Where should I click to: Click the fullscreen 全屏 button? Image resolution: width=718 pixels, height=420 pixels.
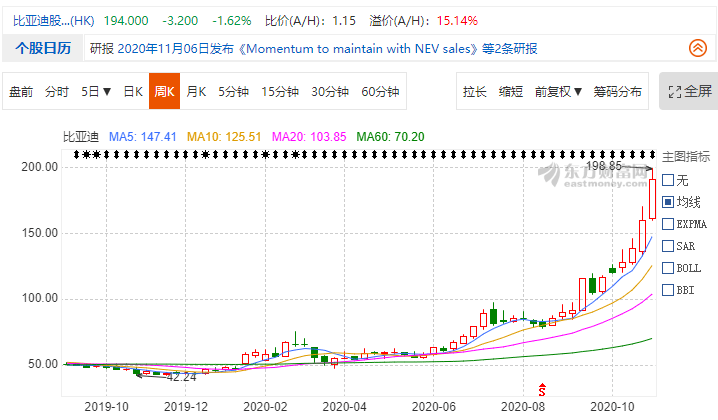click(690, 91)
